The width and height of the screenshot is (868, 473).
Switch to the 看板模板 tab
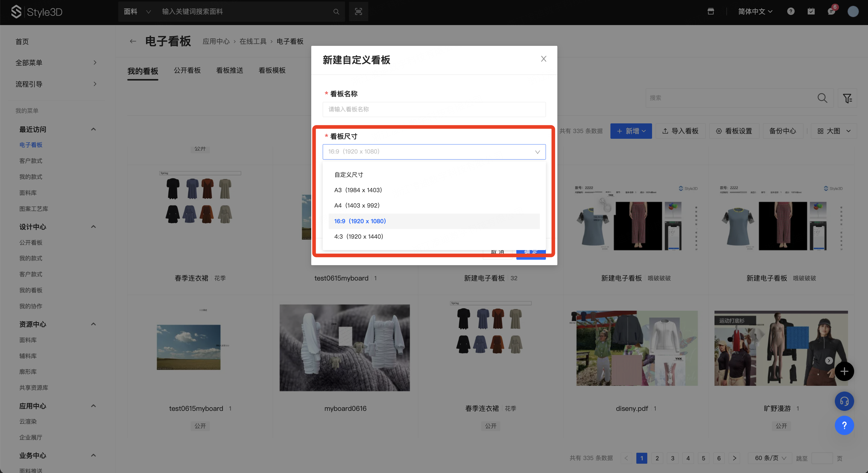point(272,71)
